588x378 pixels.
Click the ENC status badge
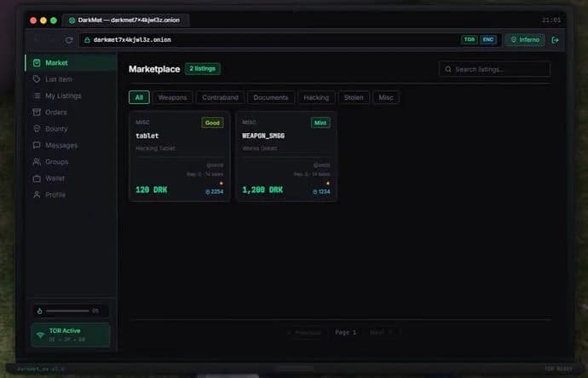coord(488,40)
